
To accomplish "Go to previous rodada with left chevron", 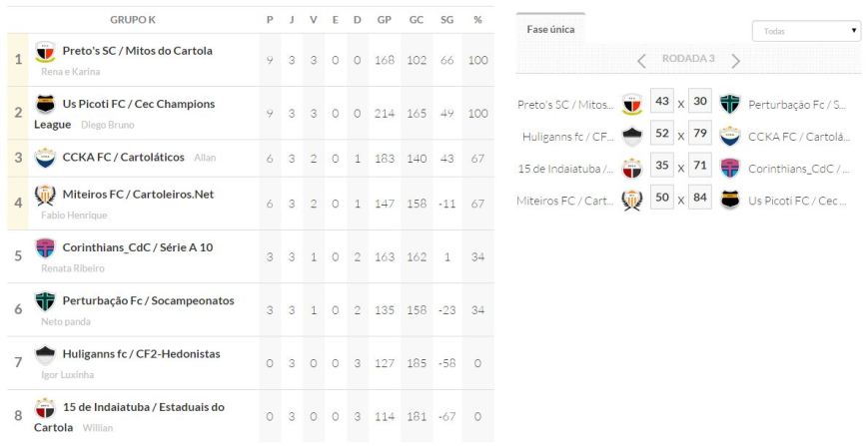I will coord(642,60).
